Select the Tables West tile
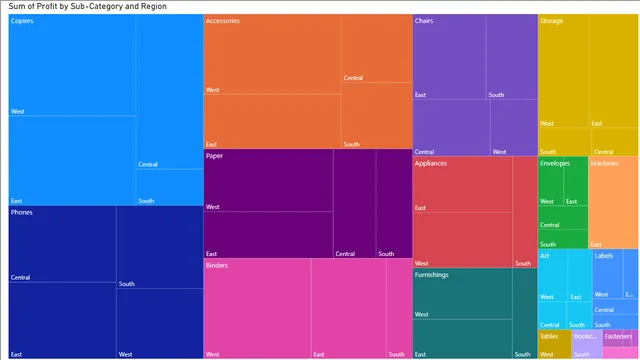The height and width of the screenshot is (360, 640). coord(555,344)
